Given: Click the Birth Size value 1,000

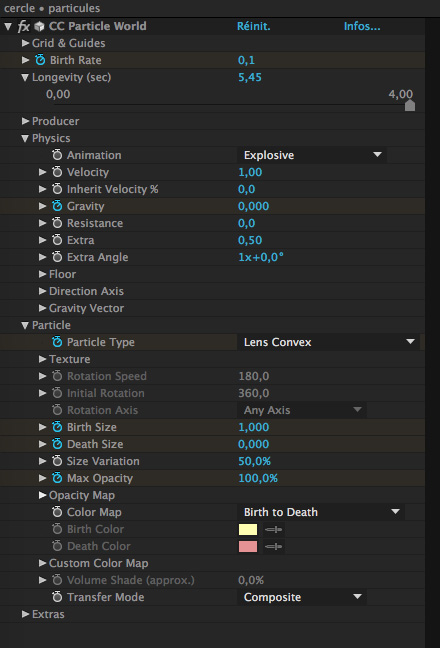Looking at the screenshot, I should click(253, 427).
